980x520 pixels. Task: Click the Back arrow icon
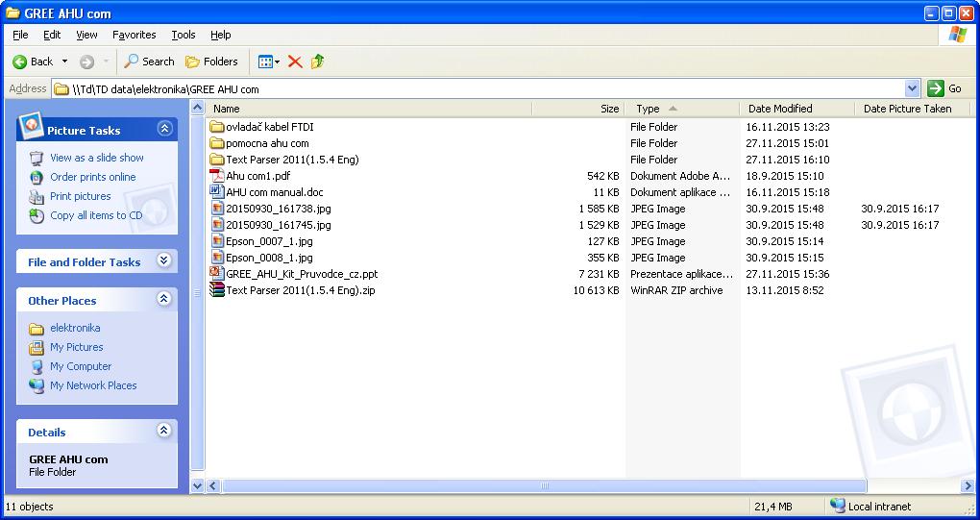[x=20, y=62]
